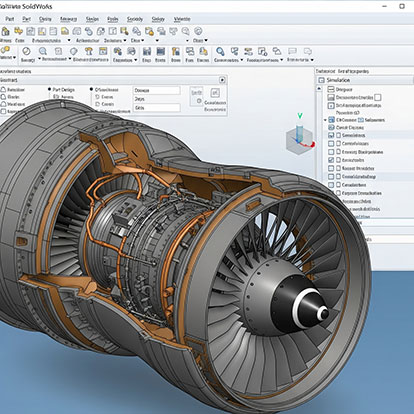Click the bright blue magnifier icon above 'Camomnatbies'
This screenshot has height=414, width=414.
(x=220, y=51)
